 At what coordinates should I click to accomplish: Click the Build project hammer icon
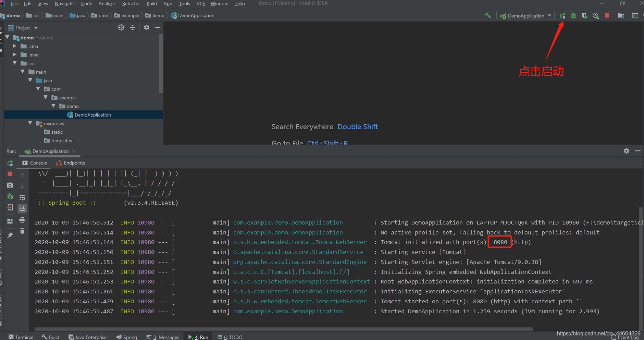click(x=488, y=15)
